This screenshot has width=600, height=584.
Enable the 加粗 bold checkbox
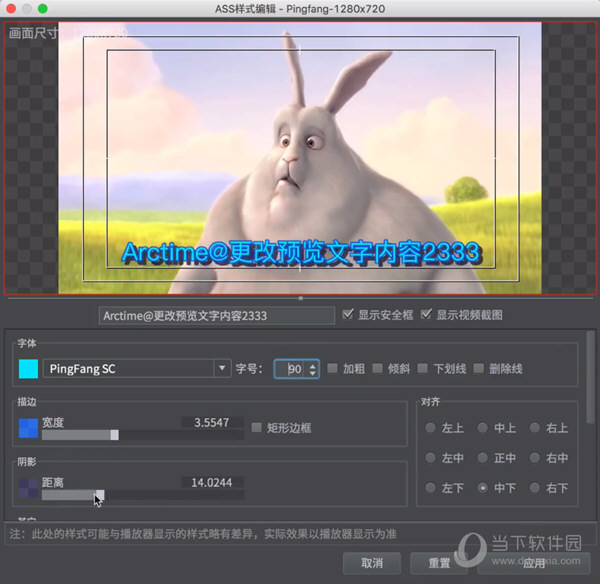(x=333, y=369)
